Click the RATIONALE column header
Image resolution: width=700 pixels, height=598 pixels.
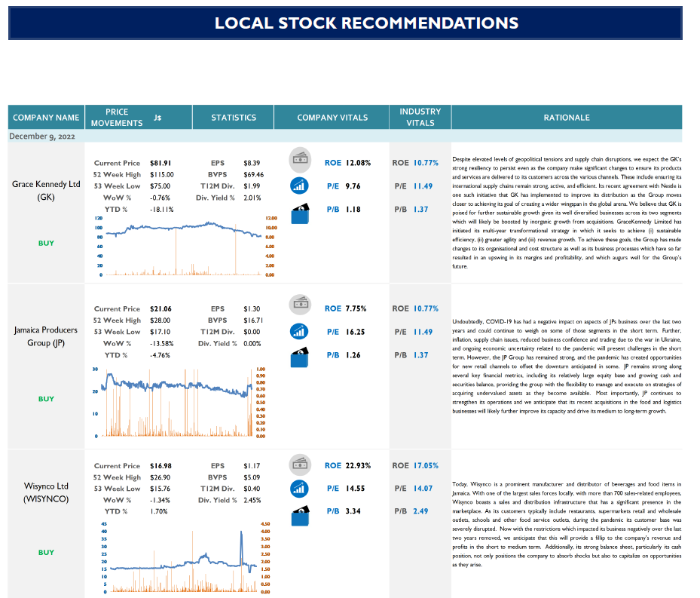coord(567,118)
